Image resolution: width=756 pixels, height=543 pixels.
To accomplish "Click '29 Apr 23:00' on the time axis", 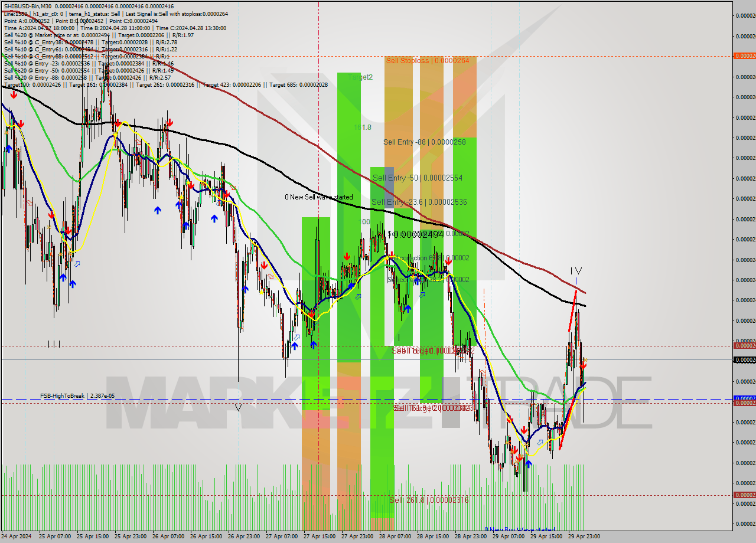I will (x=584, y=537).
